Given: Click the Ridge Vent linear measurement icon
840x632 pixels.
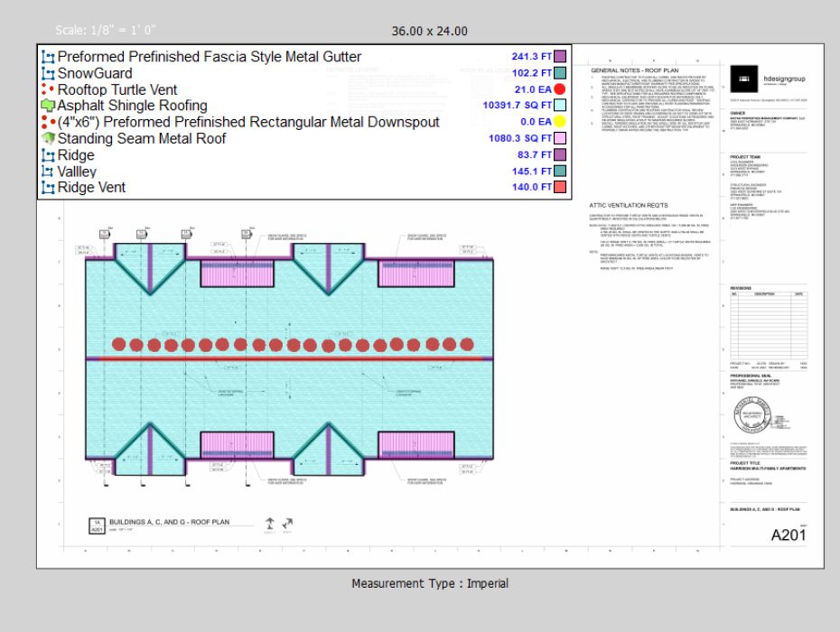Looking at the screenshot, I should (49, 188).
